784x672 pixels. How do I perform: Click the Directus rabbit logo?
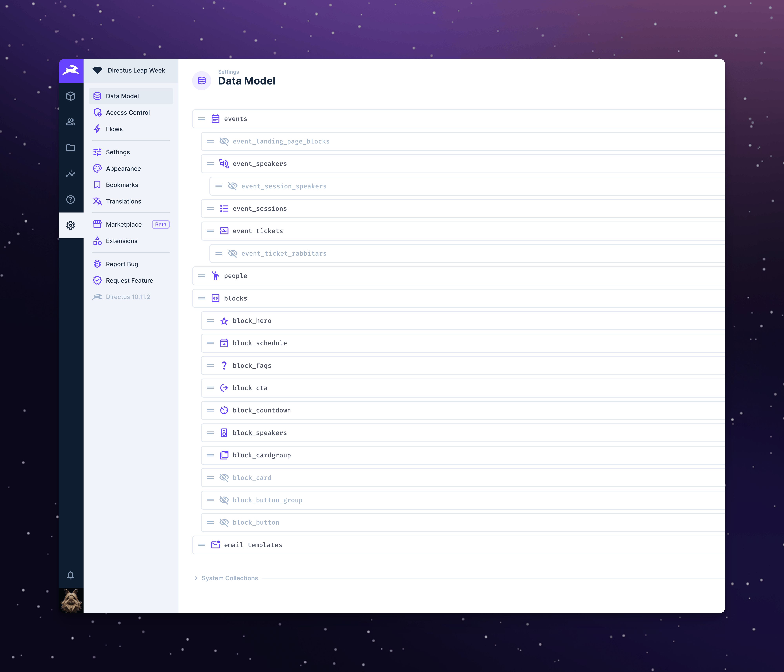(71, 71)
